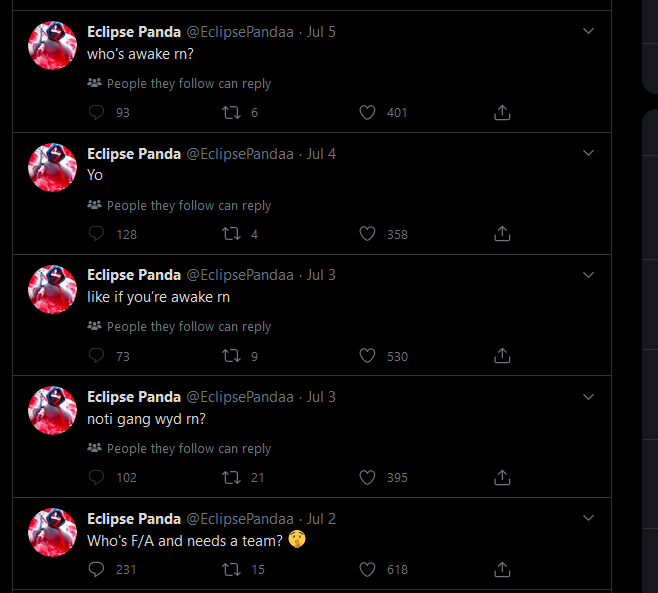Like the "Who's F/A and needs a team?" tweet
Image resolution: width=658 pixels, height=593 pixels.
pyautogui.click(x=367, y=569)
